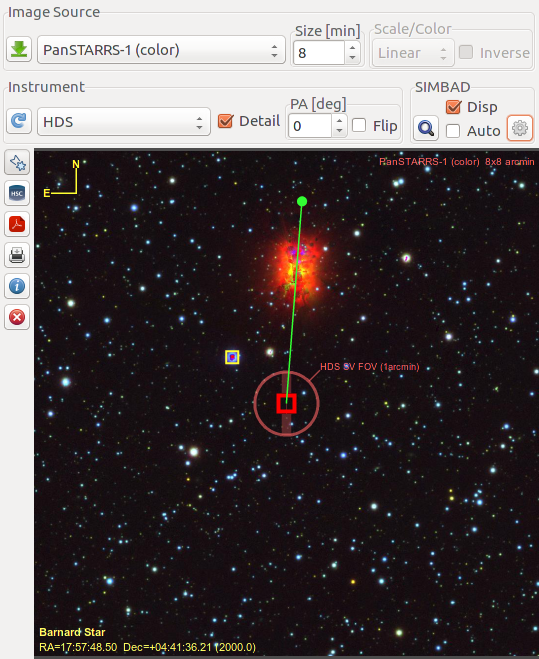Click the RA=17:57:48.50 coordinate text
Viewport: 539px width, 659px height.
point(78,647)
